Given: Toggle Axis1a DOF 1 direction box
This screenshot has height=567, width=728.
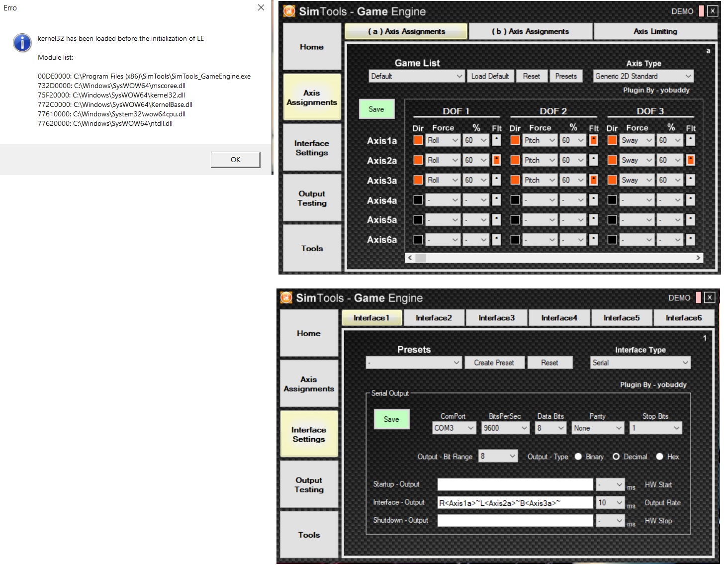Looking at the screenshot, I should pos(418,140).
